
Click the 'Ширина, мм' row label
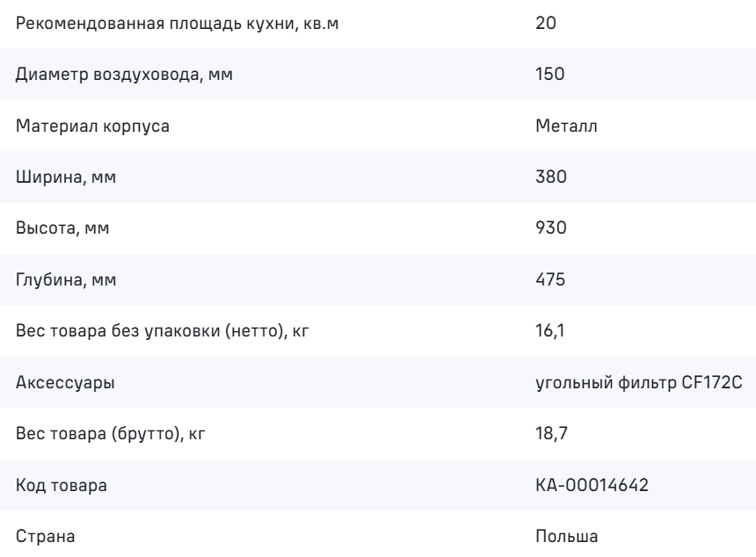[66, 177]
